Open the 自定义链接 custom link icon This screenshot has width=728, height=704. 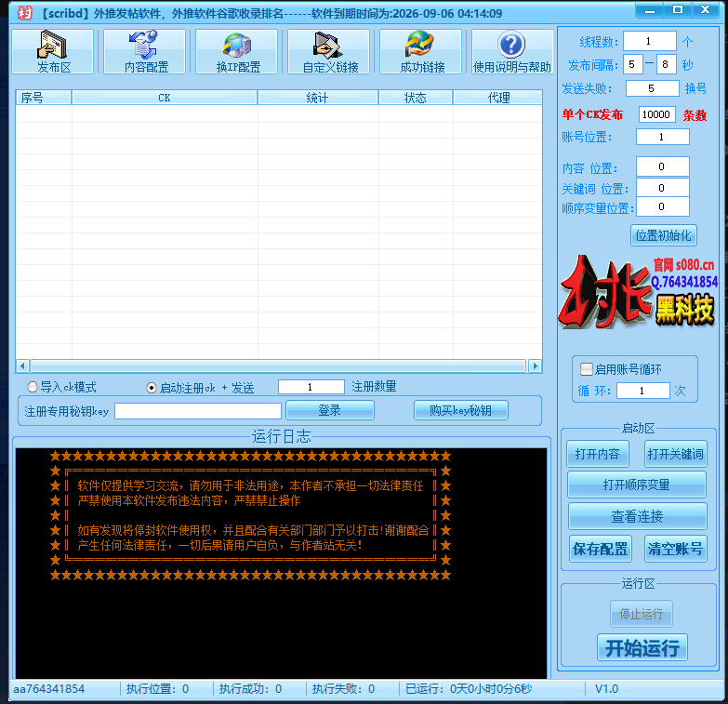pyautogui.click(x=328, y=51)
